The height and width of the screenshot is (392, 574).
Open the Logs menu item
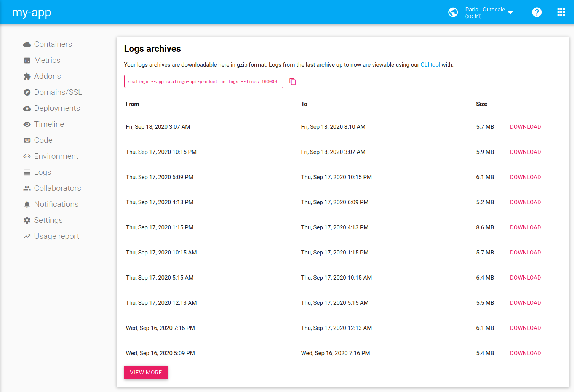43,172
